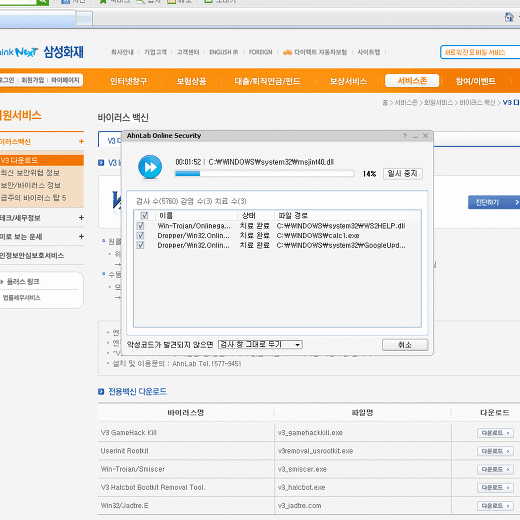Click the 고객센터 top link
This screenshot has height=520, width=520.
click(x=188, y=52)
